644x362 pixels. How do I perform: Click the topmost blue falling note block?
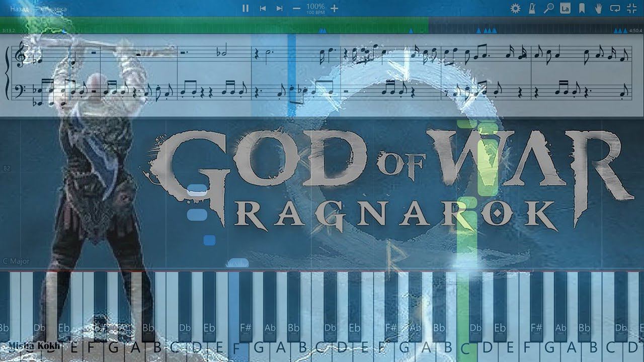pos(197,190)
